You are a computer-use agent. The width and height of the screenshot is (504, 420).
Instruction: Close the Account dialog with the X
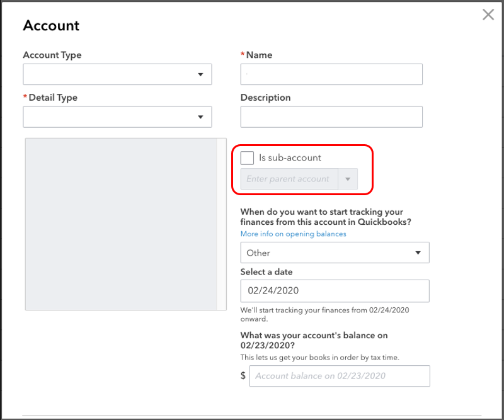[x=488, y=14]
